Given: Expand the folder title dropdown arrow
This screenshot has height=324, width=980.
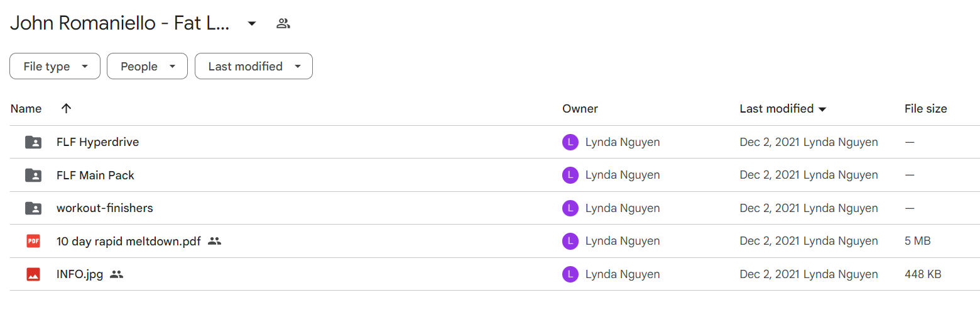Looking at the screenshot, I should coord(252,24).
